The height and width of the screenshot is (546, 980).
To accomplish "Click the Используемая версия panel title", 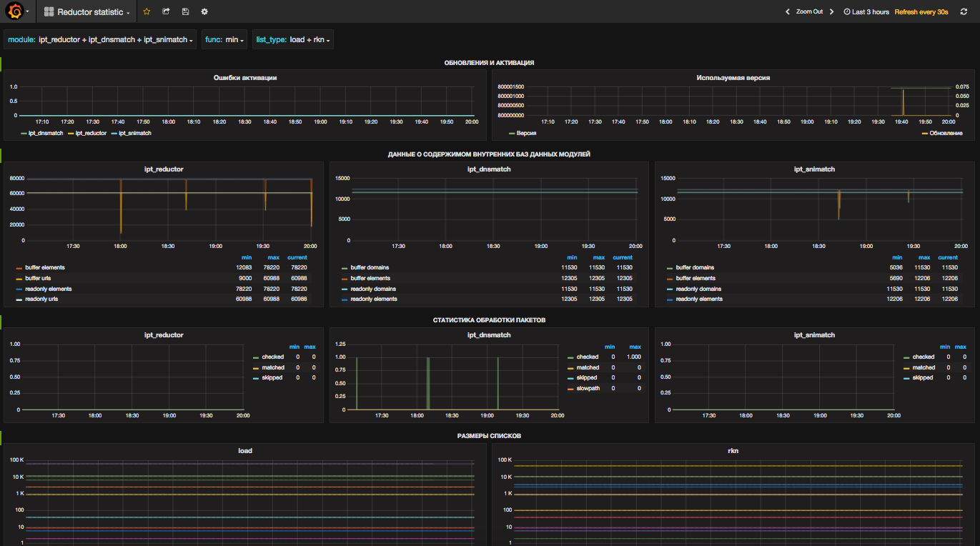I will [733, 78].
